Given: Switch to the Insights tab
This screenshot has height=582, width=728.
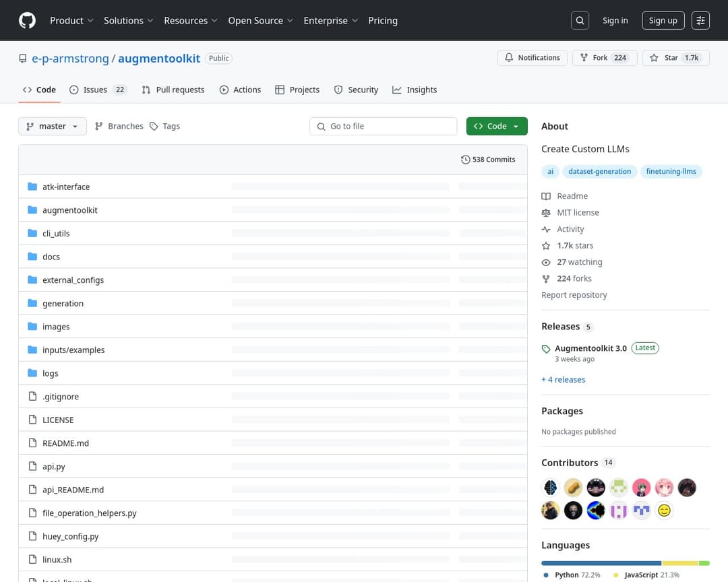Looking at the screenshot, I should (415, 90).
